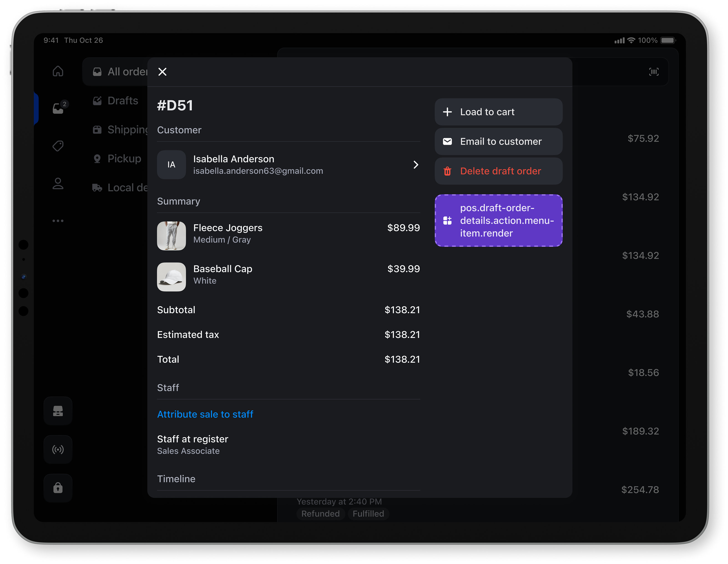
Task: Click the #D51 order title
Action: tap(175, 106)
